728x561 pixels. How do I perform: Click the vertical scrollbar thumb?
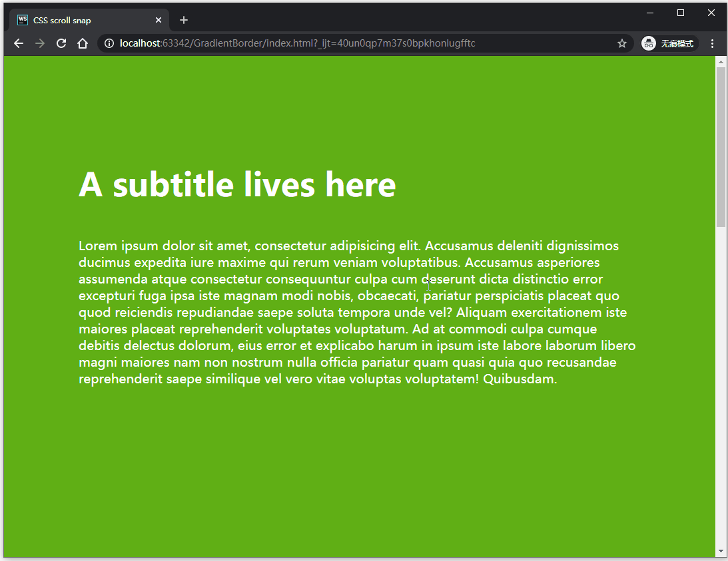pyautogui.click(x=721, y=146)
